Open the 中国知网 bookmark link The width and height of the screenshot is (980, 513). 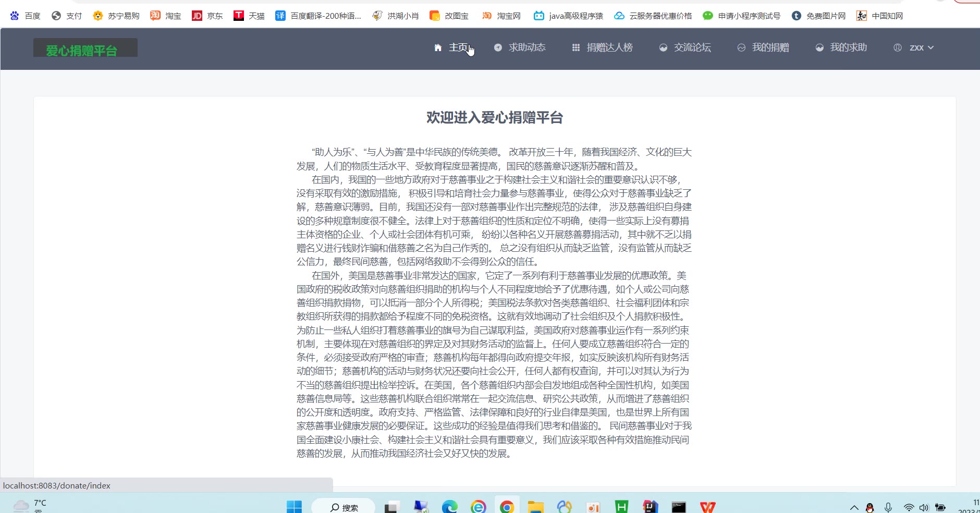(x=880, y=16)
